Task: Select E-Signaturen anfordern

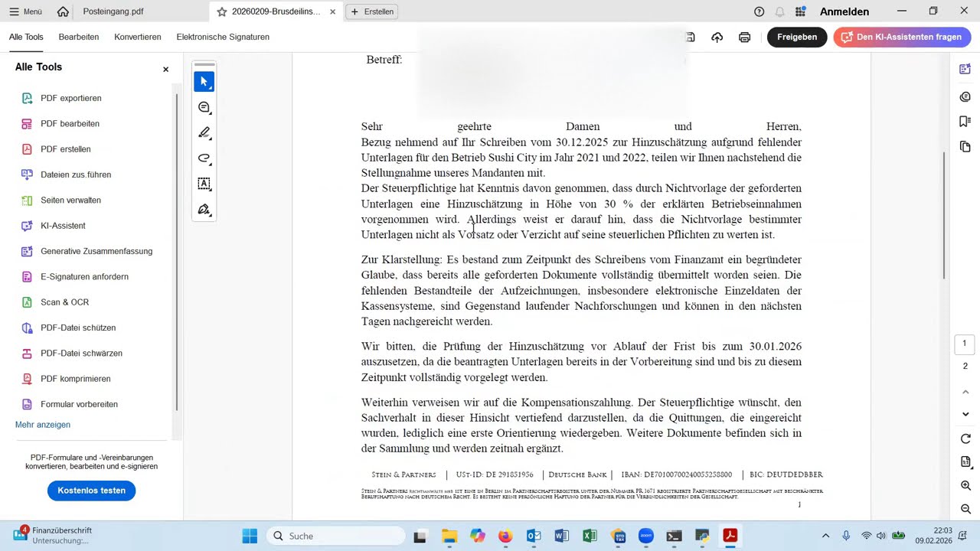Action: [x=84, y=276]
